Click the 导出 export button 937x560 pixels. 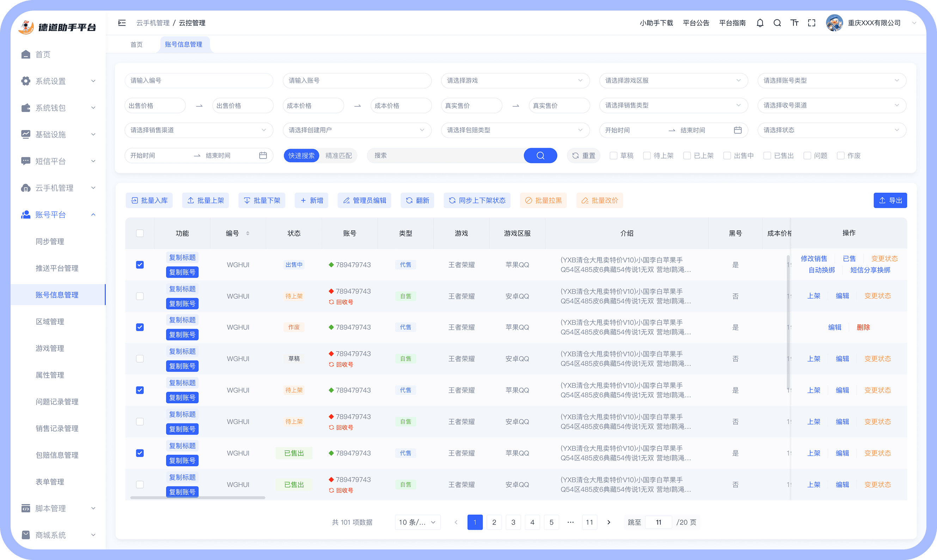tap(890, 200)
